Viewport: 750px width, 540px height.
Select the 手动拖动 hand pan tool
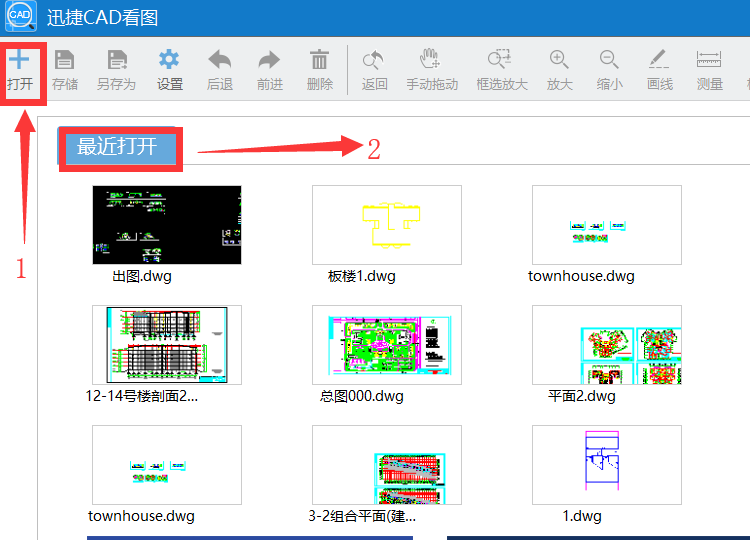point(430,59)
